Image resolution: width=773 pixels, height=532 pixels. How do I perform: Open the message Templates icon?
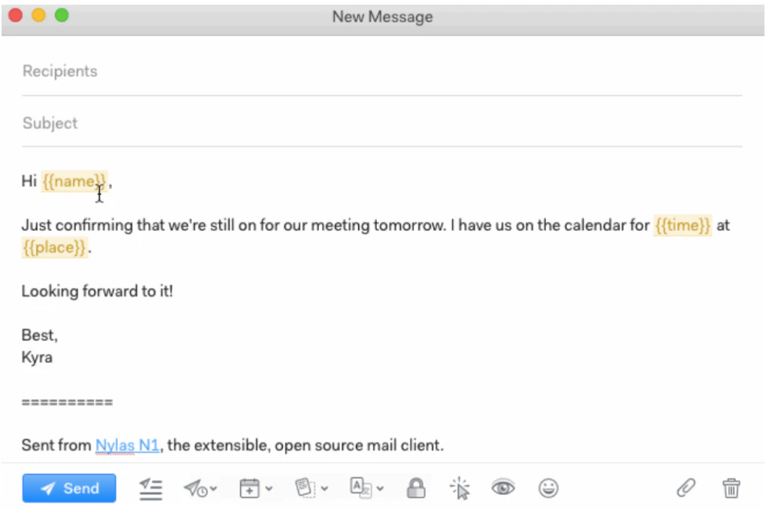pyautogui.click(x=305, y=489)
